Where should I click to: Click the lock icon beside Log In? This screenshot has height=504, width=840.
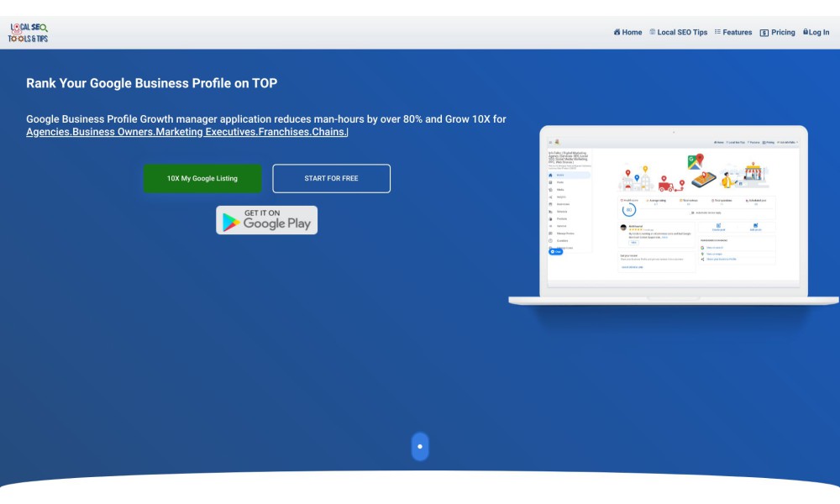806,32
